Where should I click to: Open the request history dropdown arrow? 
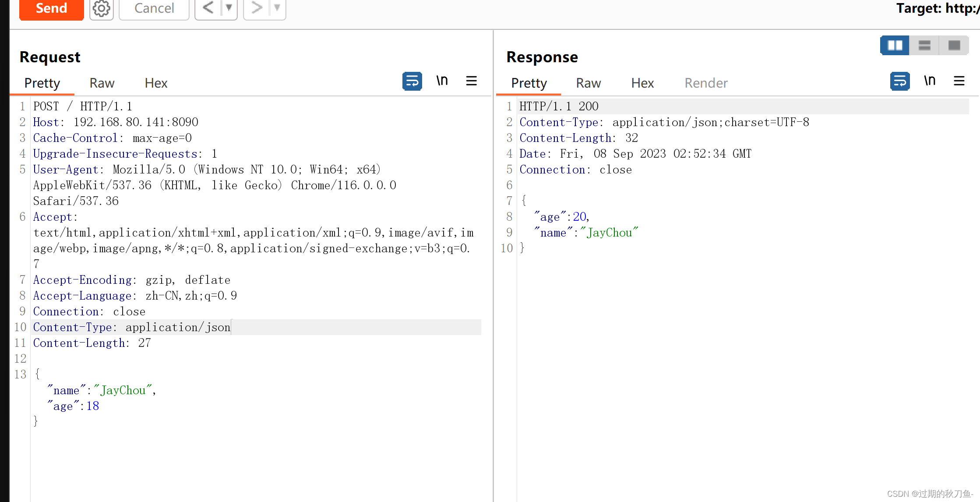pyautogui.click(x=229, y=8)
